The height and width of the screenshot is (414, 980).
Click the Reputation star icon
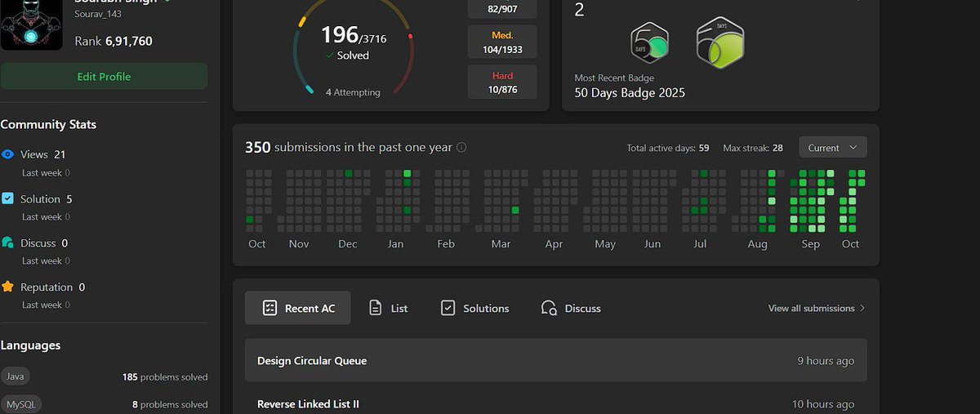[x=7, y=287]
